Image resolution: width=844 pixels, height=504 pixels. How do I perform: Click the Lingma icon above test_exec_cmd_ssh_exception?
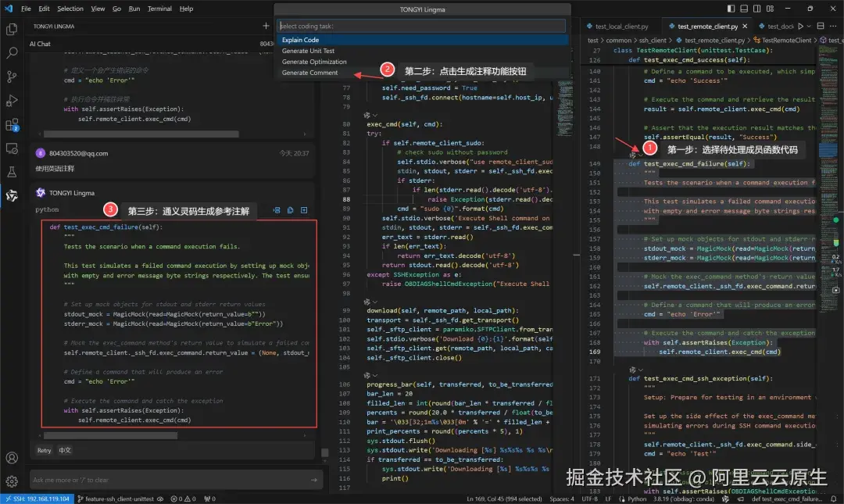coord(632,370)
